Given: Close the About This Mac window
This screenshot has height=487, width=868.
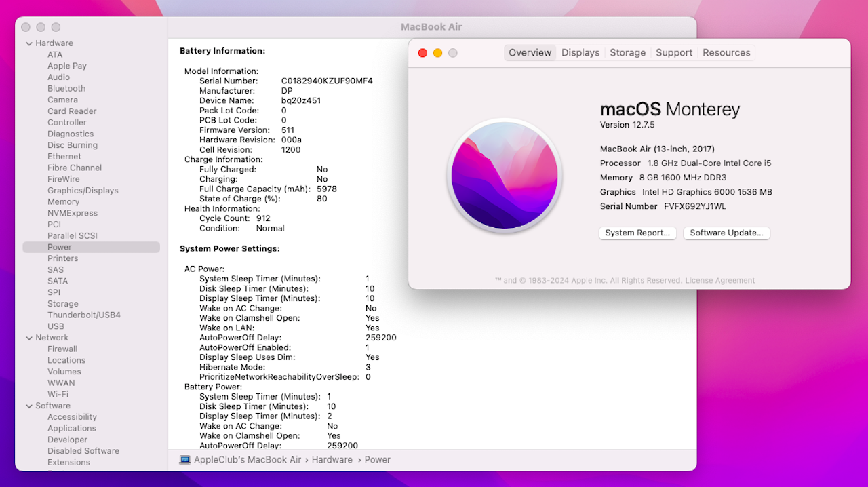Looking at the screenshot, I should click(422, 53).
